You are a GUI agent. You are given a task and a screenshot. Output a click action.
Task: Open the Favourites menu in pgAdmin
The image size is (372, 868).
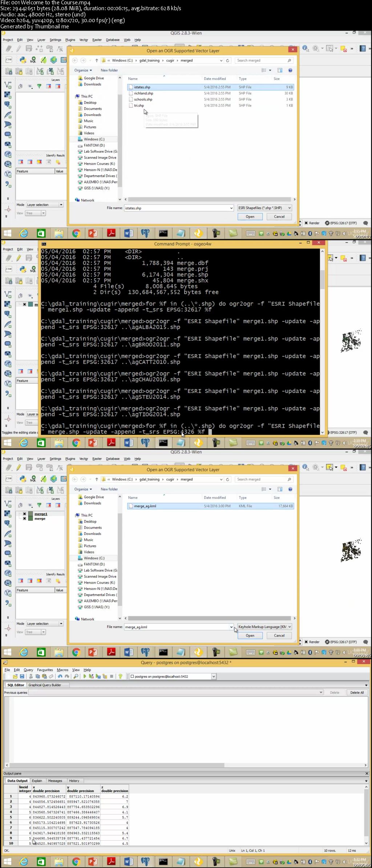coord(45,670)
